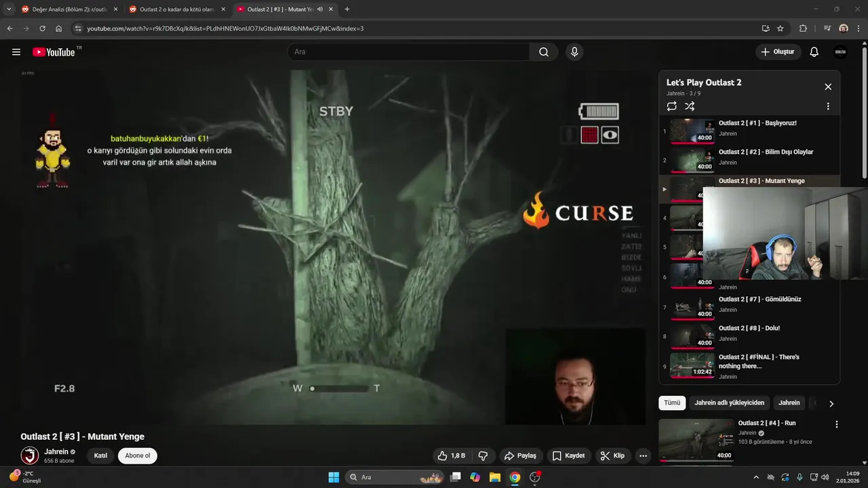Install app icon in the address bar
868x488 pixels.
click(766, 28)
